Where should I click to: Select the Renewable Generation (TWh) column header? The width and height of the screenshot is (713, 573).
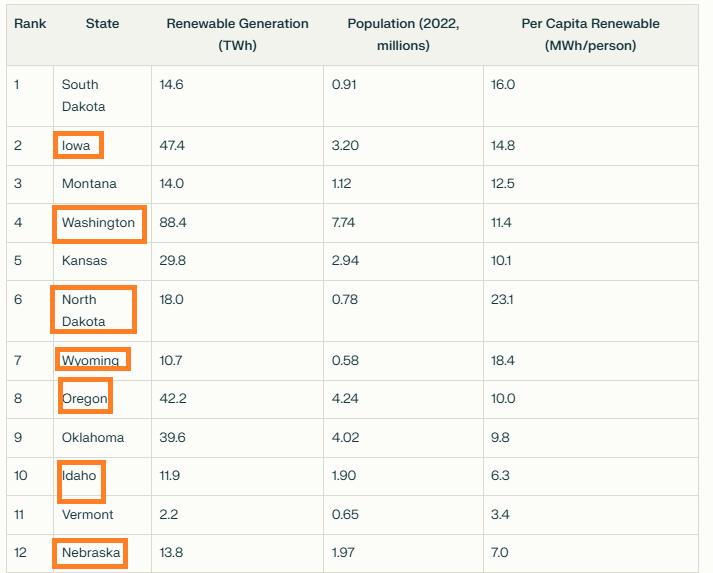coord(237,34)
